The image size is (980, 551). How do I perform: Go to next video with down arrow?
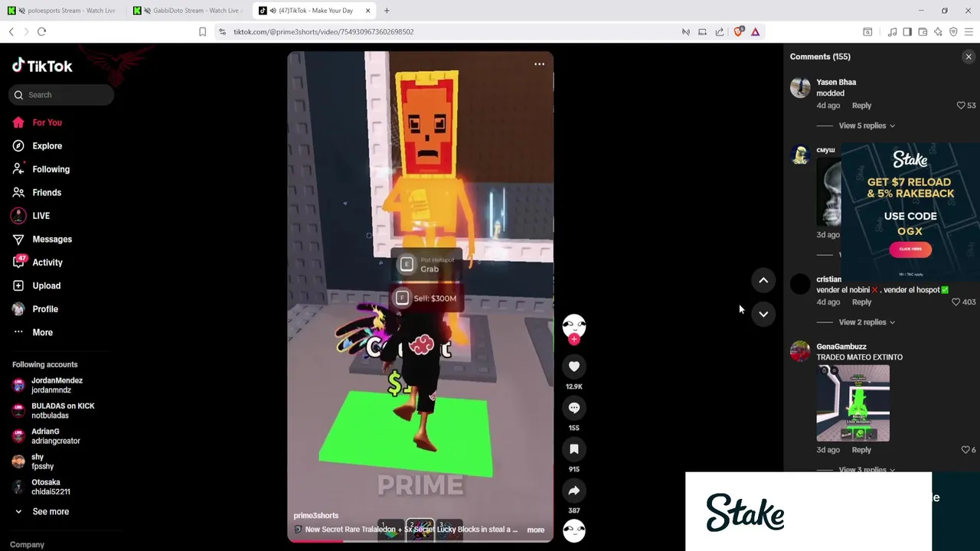pyautogui.click(x=763, y=314)
